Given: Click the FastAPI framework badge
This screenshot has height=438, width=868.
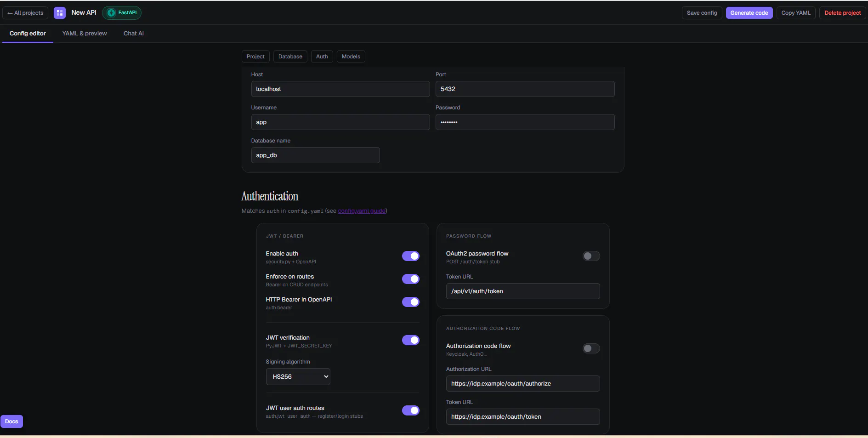Looking at the screenshot, I should click(x=122, y=13).
